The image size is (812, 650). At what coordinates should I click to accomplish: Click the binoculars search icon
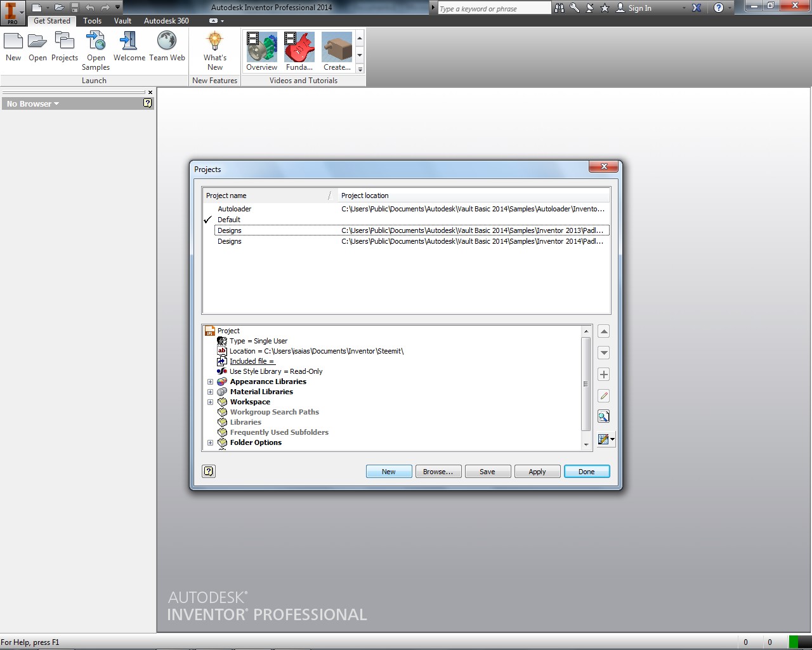point(560,8)
